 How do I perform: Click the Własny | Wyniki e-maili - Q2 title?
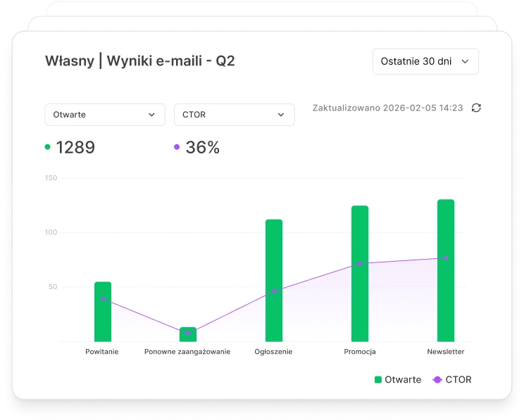(140, 61)
